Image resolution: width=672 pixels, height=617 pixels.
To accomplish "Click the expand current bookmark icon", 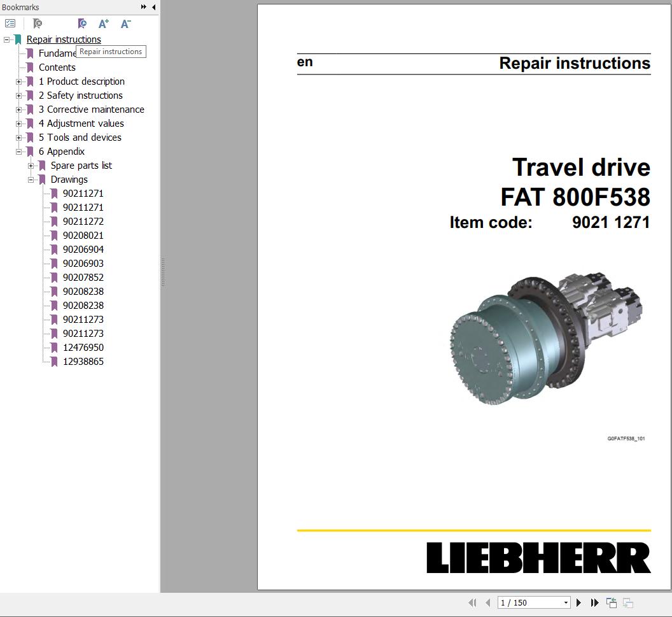I will 82,24.
